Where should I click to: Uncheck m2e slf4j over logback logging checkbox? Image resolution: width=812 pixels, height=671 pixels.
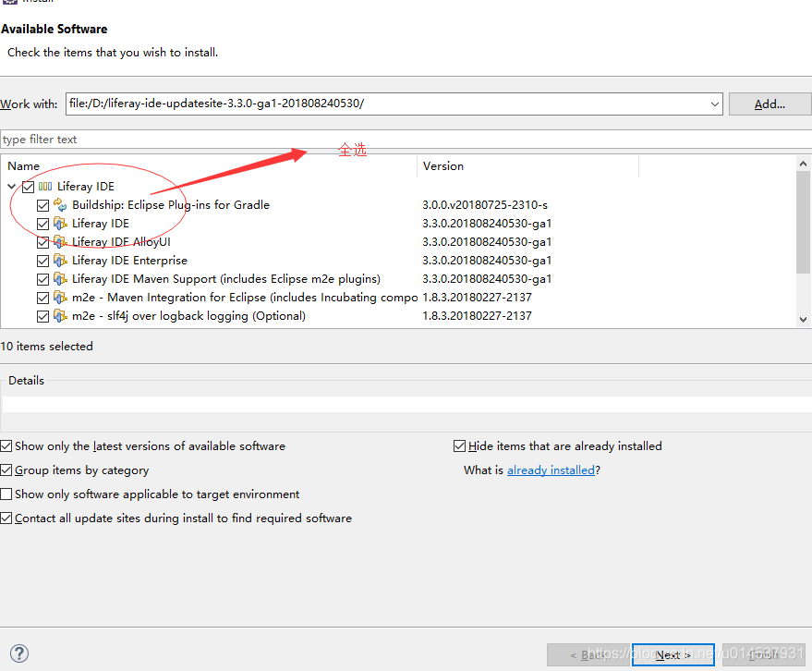tap(43, 317)
